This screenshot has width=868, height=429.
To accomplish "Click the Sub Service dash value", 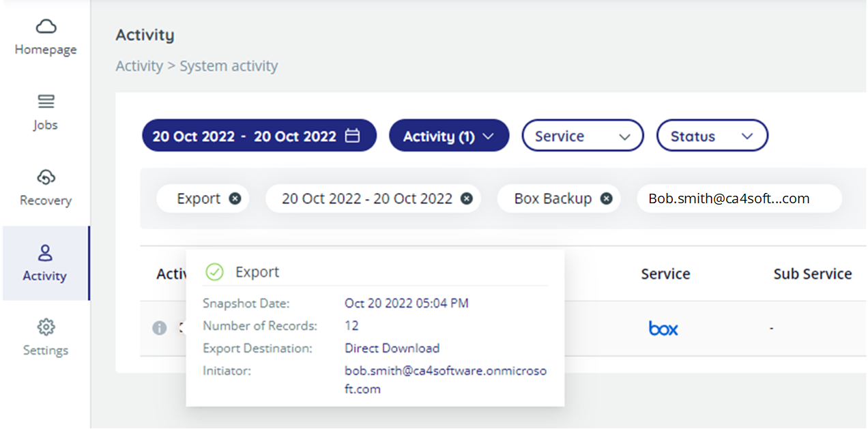I will 771,329.
